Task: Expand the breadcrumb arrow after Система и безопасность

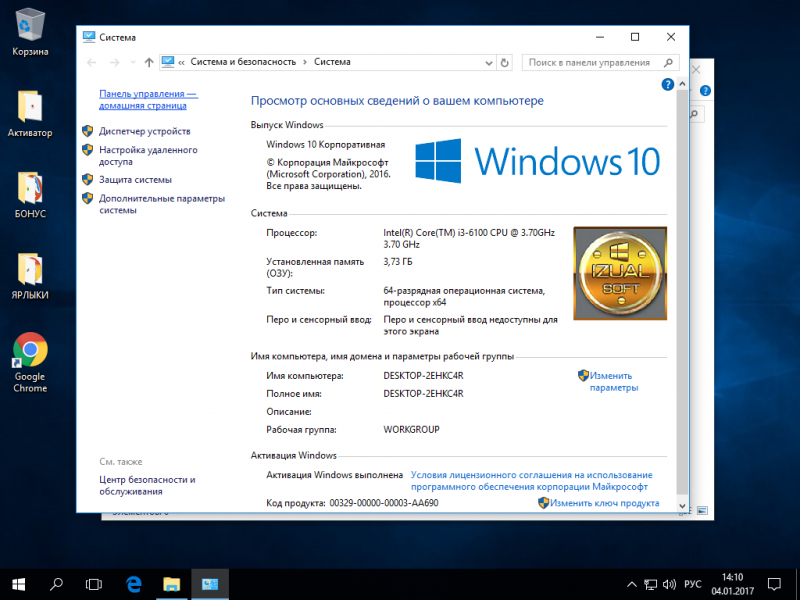Action: 305,62
